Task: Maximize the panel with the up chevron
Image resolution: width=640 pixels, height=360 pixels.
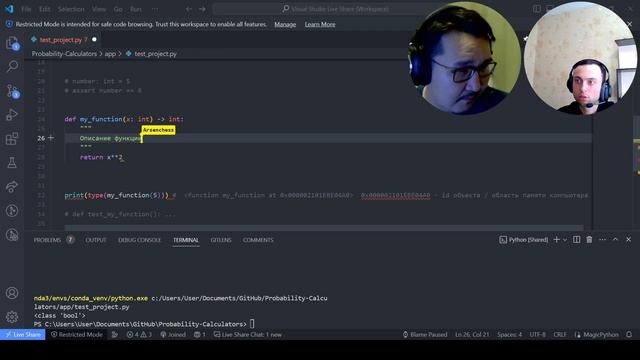Action: tap(615, 240)
